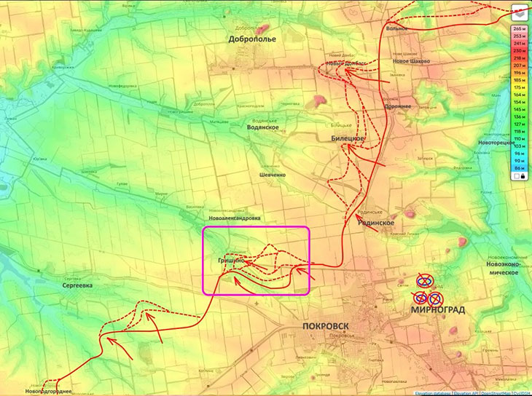The image size is (532, 396).
Task: Click the lower-left crossed-out marker near Мирноград
Action: [421, 297]
